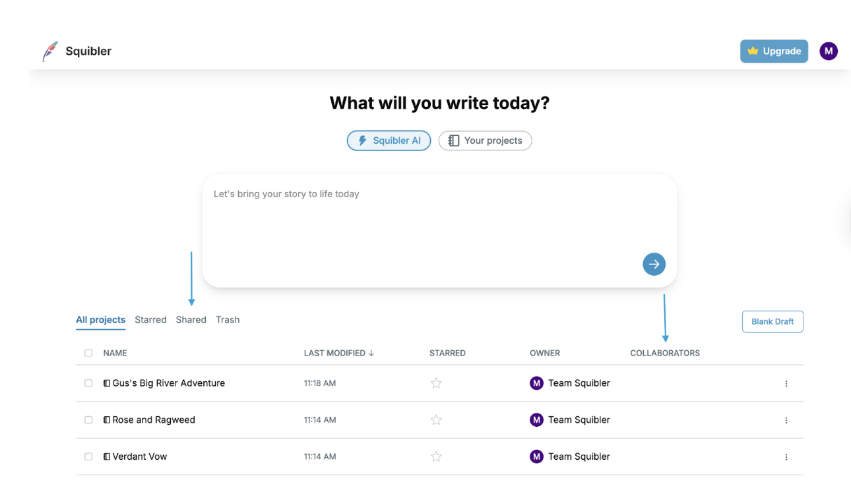Click Team Squibler owner in Verdant Vow row
851x504 pixels.
pyautogui.click(x=579, y=457)
